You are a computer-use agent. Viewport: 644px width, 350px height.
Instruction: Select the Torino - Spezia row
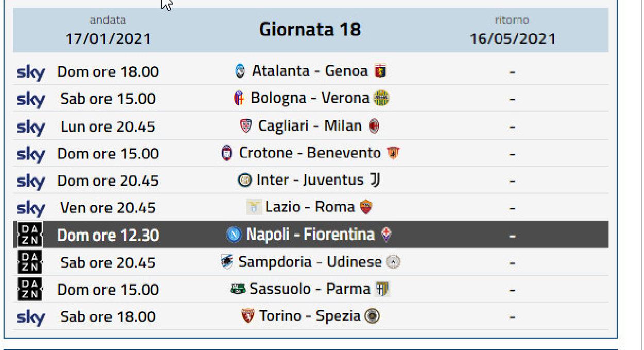tap(310, 316)
